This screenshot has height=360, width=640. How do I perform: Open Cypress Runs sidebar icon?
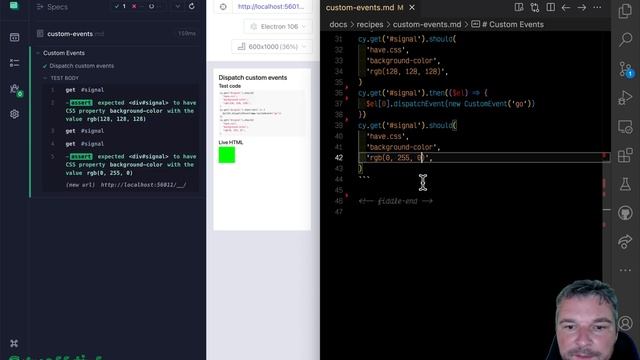[x=14, y=62]
